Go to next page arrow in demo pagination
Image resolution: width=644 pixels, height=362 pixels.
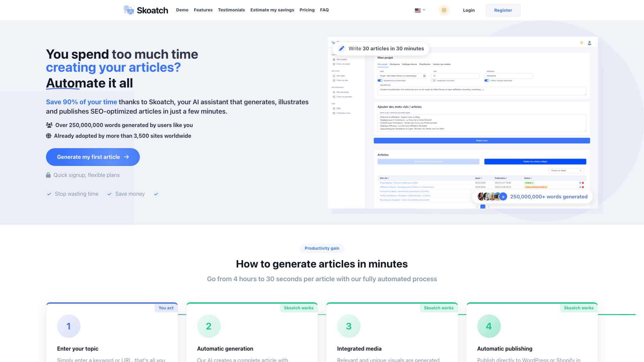point(488,207)
